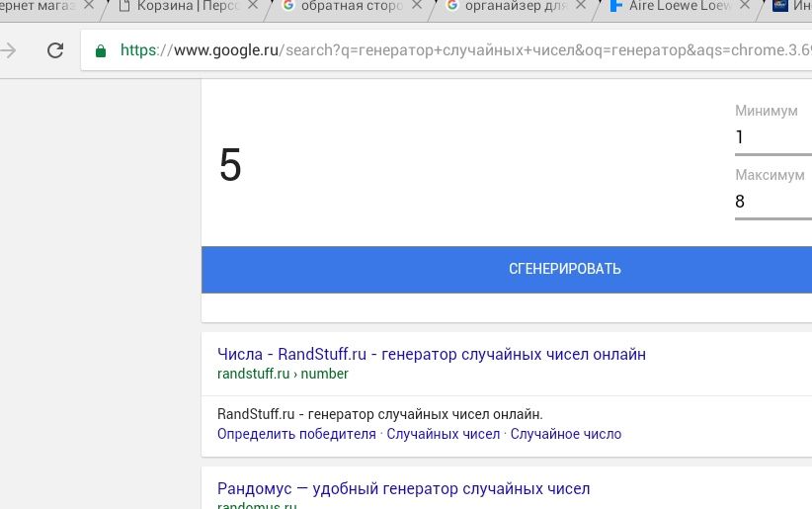Open the Случайных чисел sublink
The image size is (812, 509).
[443, 434]
